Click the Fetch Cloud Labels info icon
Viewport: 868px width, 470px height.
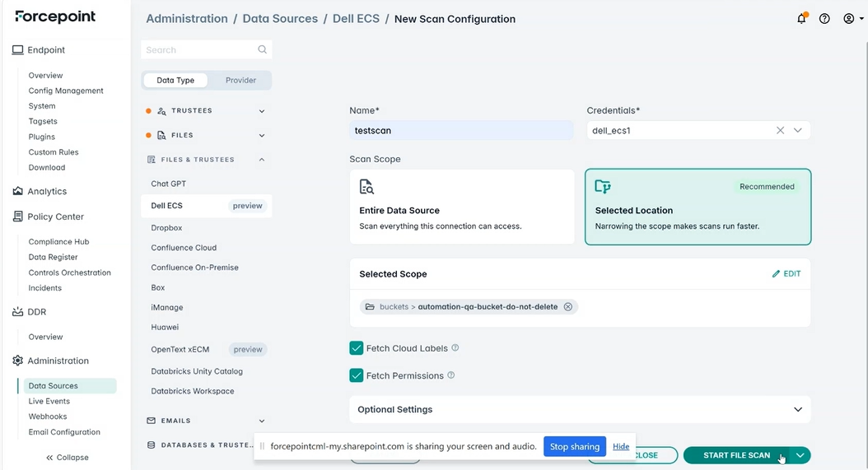[455, 347]
